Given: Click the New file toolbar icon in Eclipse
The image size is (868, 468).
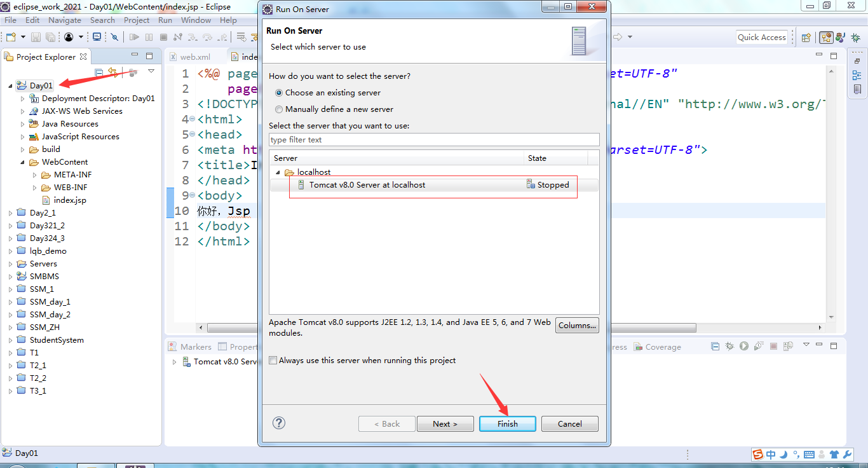Looking at the screenshot, I should pyautogui.click(x=11, y=38).
